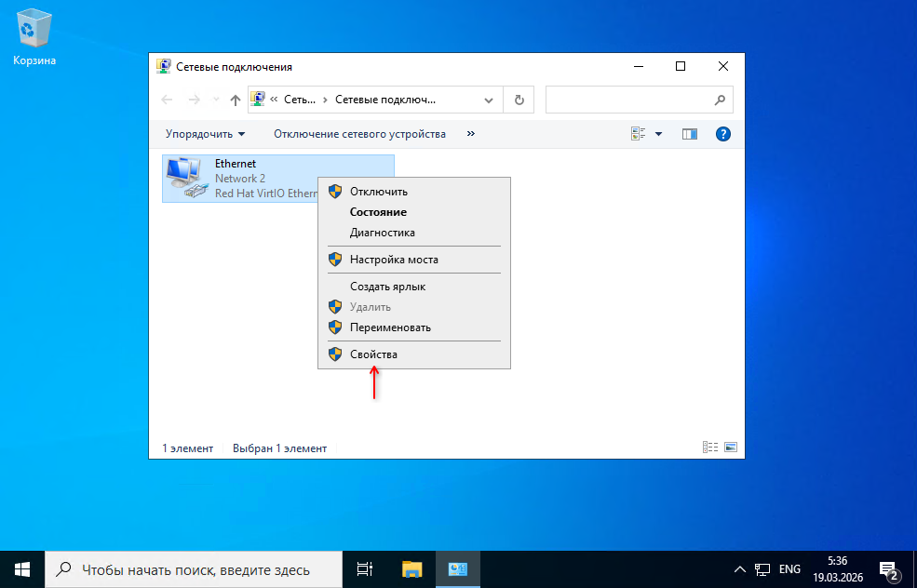Open File Explorer from the taskbar
The width and height of the screenshot is (917, 588).
tap(412, 568)
